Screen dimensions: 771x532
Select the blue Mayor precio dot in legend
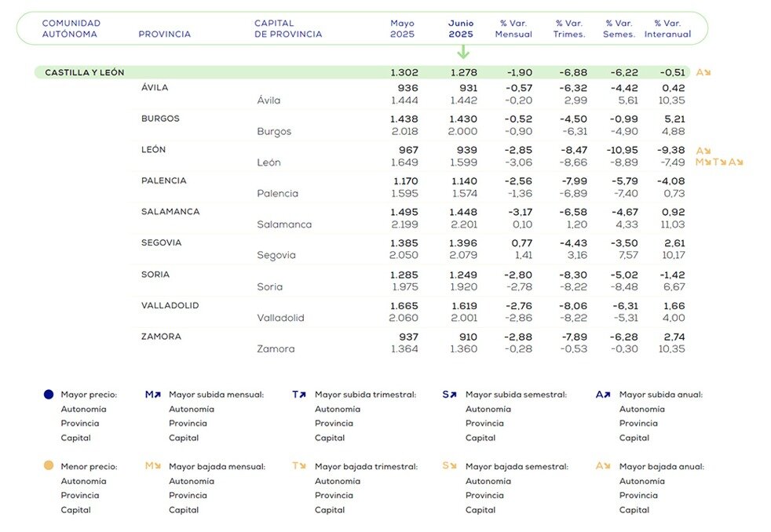pyautogui.click(x=48, y=394)
